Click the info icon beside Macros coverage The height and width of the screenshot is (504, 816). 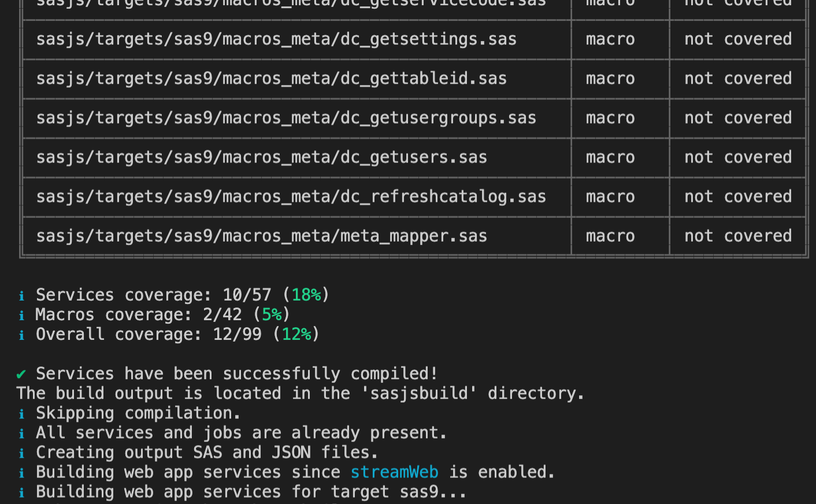tap(21, 316)
